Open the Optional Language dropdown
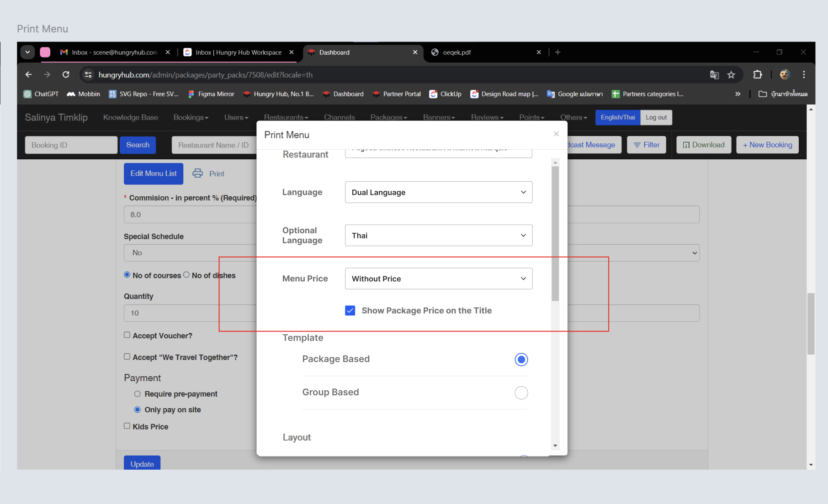The image size is (828, 504). point(438,236)
